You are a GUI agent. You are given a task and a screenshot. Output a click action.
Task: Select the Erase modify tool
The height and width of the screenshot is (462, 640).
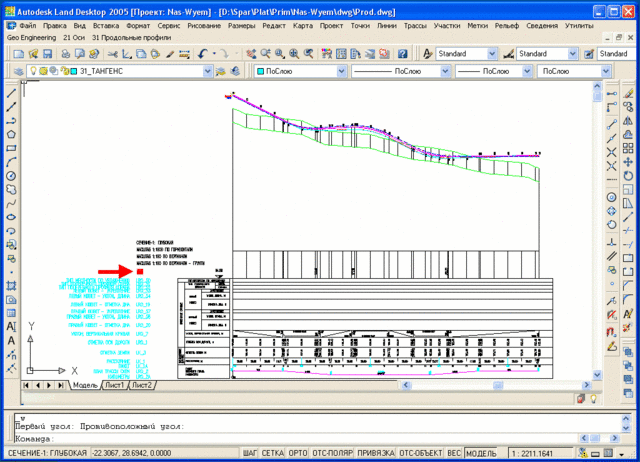coord(628,93)
